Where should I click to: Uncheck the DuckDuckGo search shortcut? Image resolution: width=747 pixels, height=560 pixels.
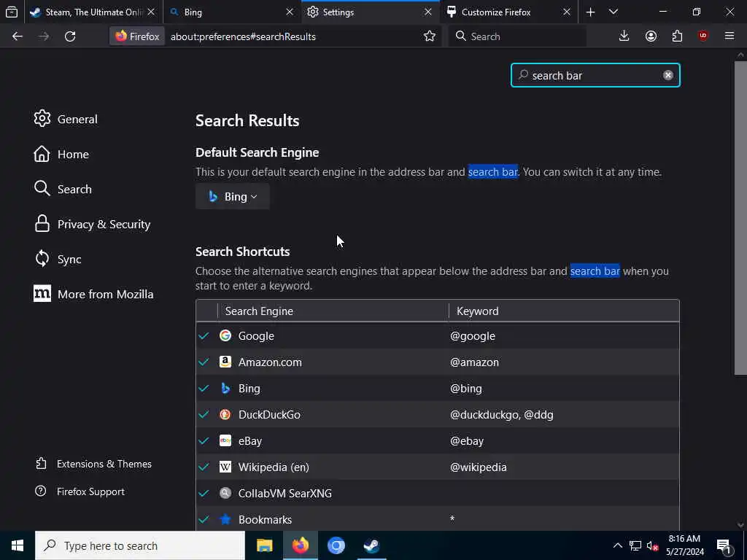204,414
